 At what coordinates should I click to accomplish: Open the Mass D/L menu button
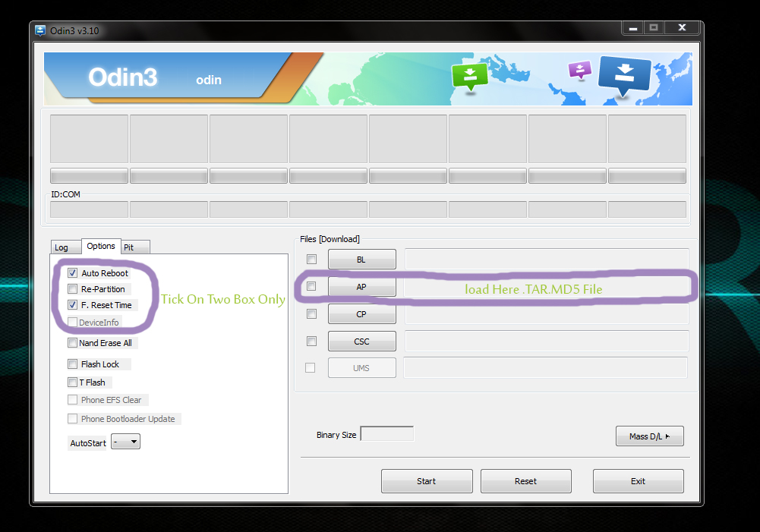(649, 436)
